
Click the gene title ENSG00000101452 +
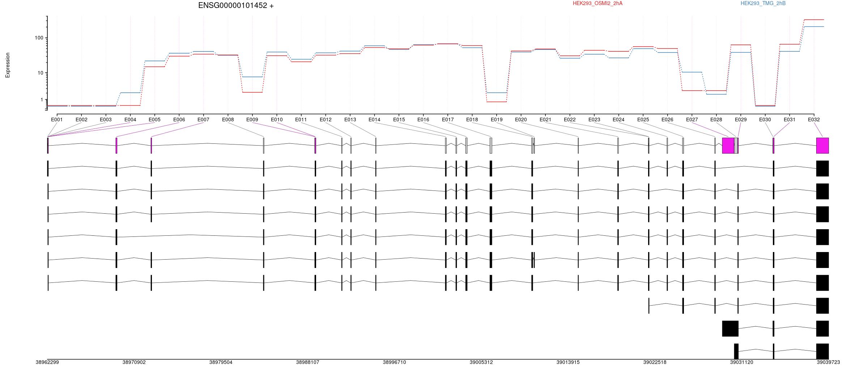[x=236, y=5]
